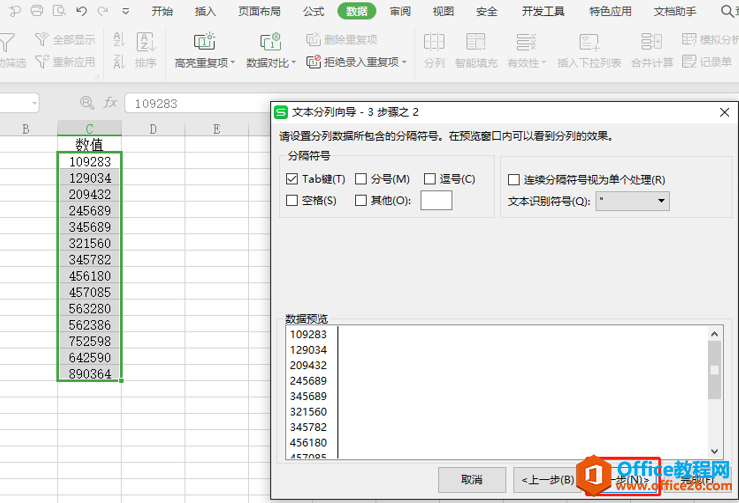Screen dimensions: 739x503
Task: Open 文本识别符号 dropdown
Action: (632, 201)
